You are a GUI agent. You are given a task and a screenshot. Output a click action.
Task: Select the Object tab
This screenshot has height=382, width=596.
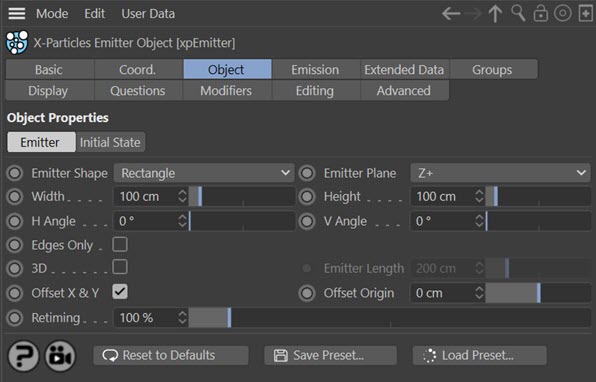pyautogui.click(x=227, y=70)
